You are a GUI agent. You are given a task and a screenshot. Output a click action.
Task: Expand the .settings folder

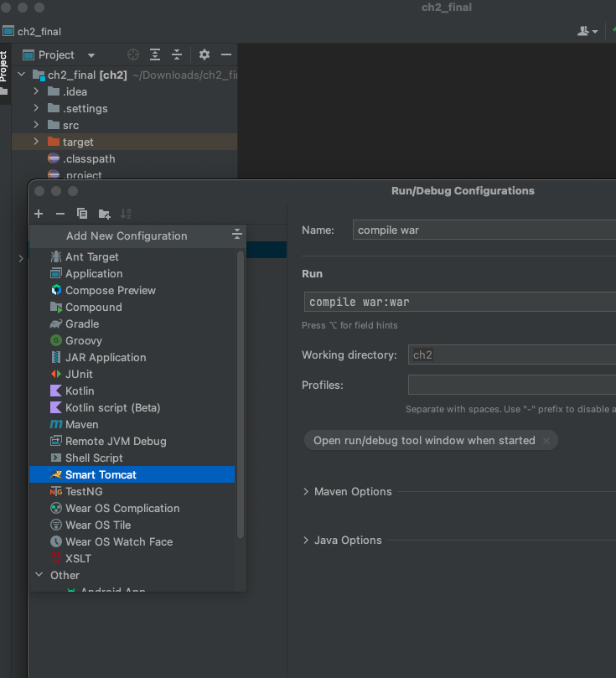36,108
